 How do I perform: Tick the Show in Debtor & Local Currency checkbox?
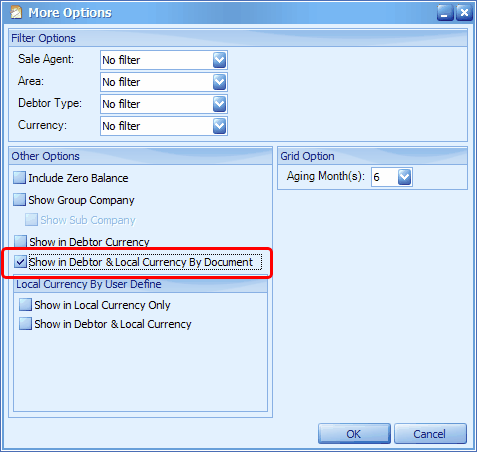click(25, 324)
